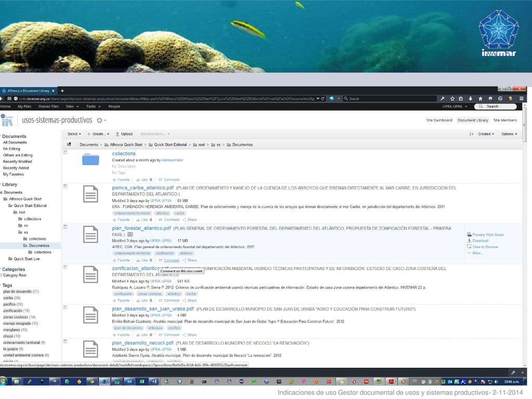Show Recently Modified documents
This screenshot has height=399, width=532.
pos(17,162)
